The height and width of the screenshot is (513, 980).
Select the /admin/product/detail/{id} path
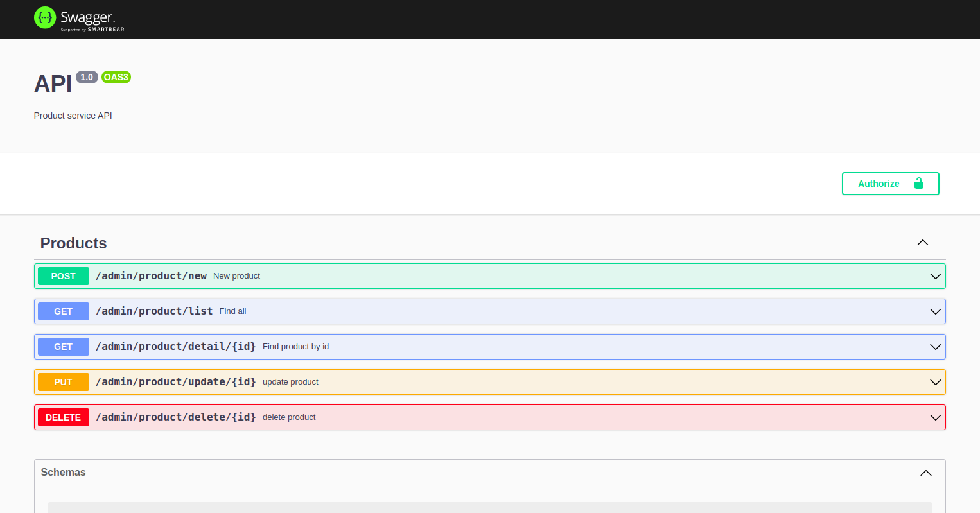pos(175,347)
